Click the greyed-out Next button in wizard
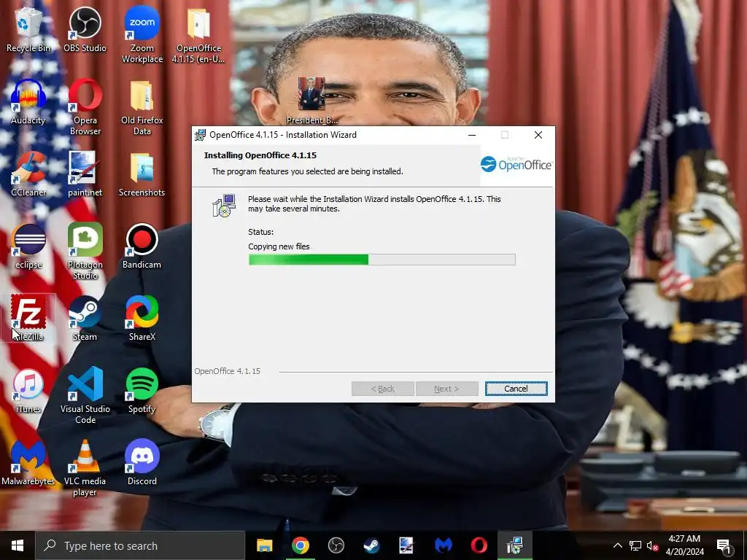The image size is (747, 560). (x=447, y=389)
